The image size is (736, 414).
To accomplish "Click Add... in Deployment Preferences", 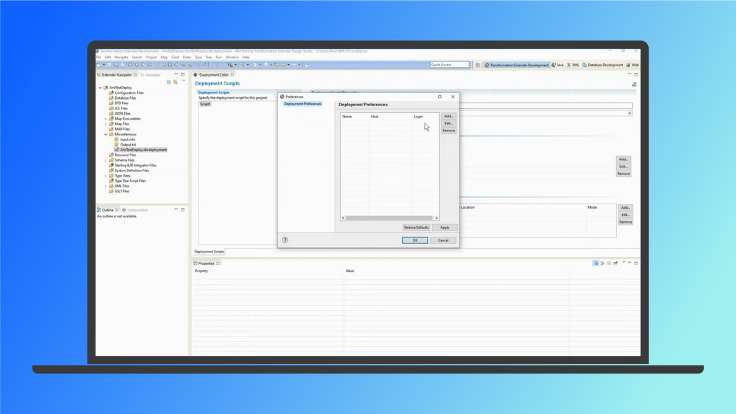I will pyautogui.click(x=449, y=116).
